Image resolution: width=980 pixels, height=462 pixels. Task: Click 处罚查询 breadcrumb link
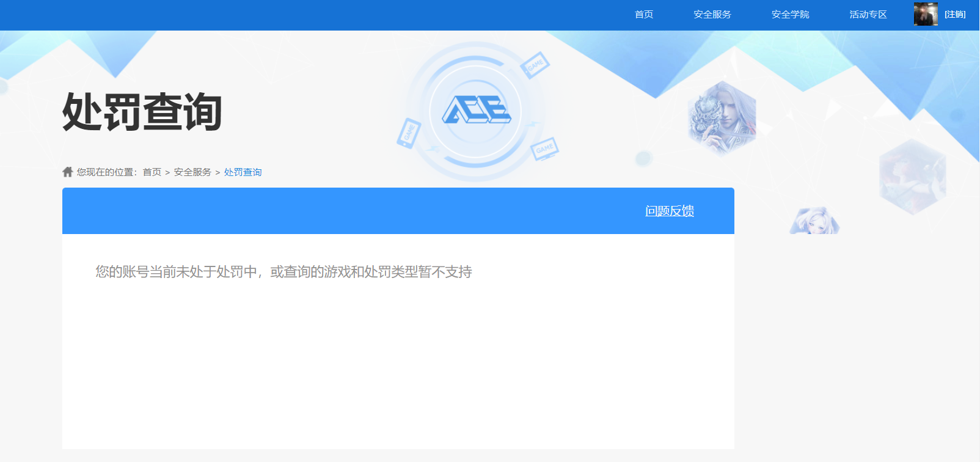(x=243, y=172)
